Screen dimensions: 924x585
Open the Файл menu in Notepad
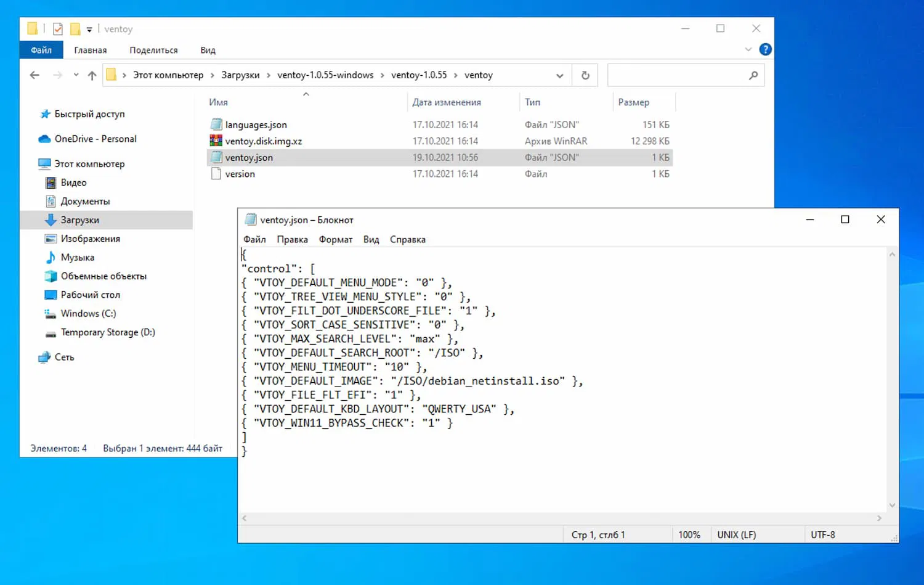click(254, 239)
